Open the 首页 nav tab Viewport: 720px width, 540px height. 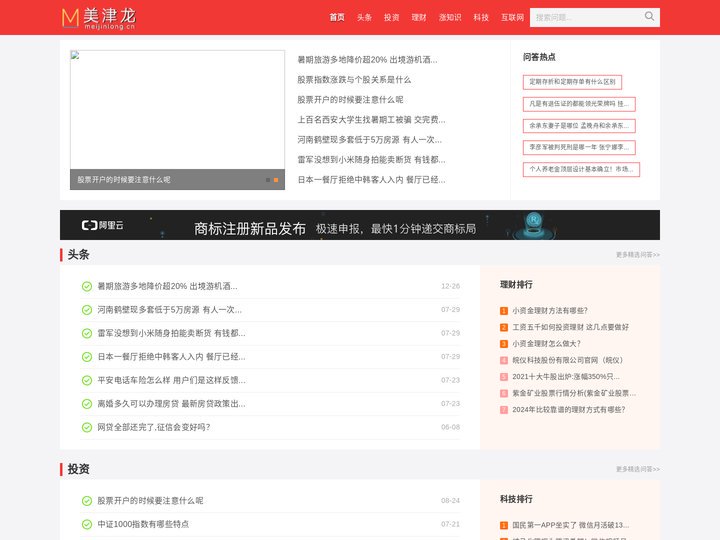[x=337, y=17]
